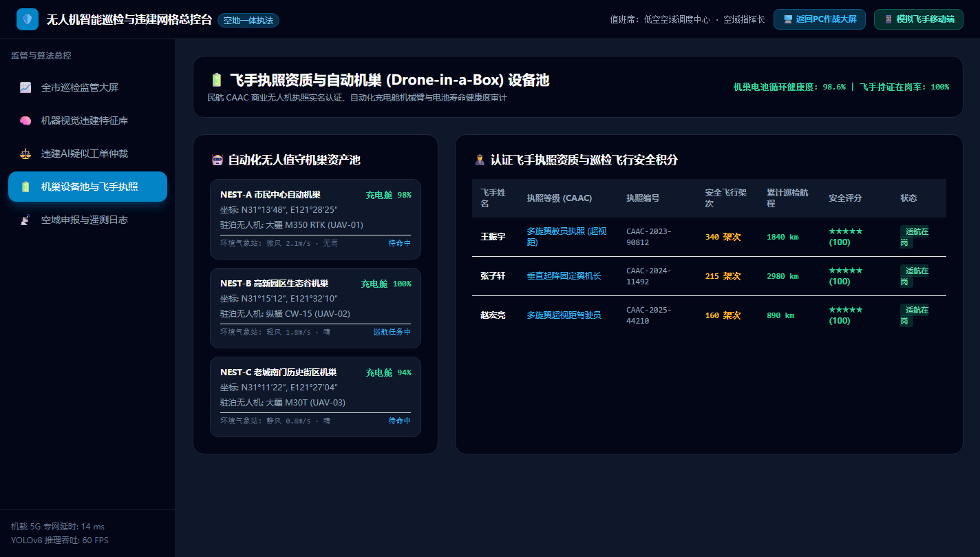980x557 pixels.
Task: Select 机巢设备池与飞手执照 menu item
Action: pos(87,187)
